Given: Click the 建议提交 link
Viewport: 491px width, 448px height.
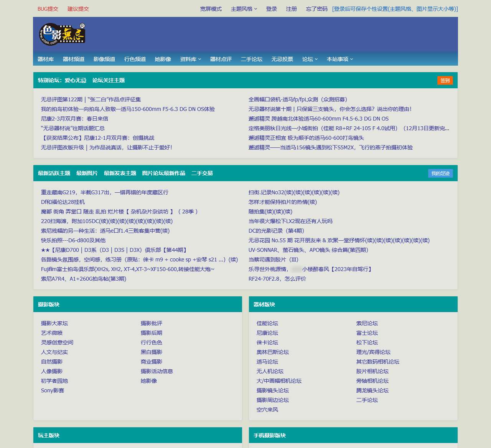Looking at the screenshot, I should 78,9.
